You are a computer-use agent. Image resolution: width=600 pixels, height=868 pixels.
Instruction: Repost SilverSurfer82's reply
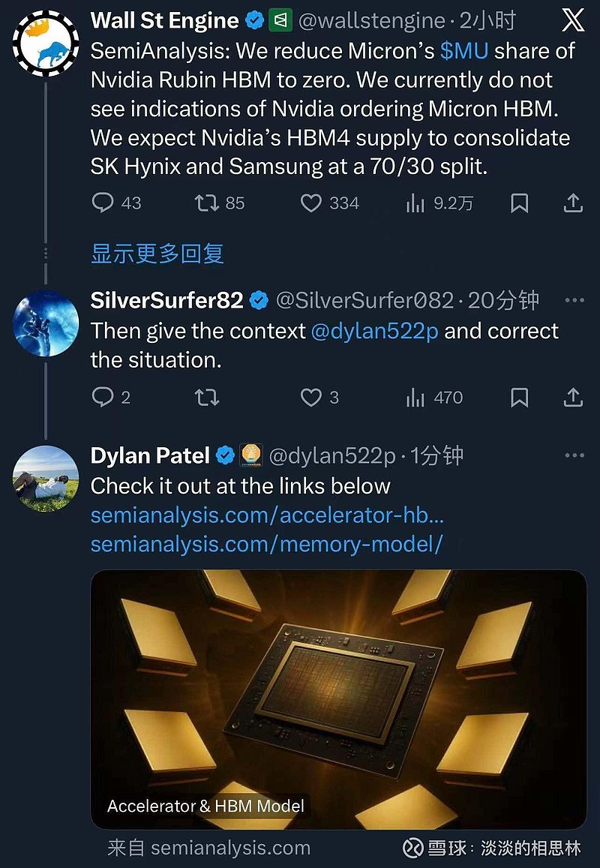click(208, 398)
